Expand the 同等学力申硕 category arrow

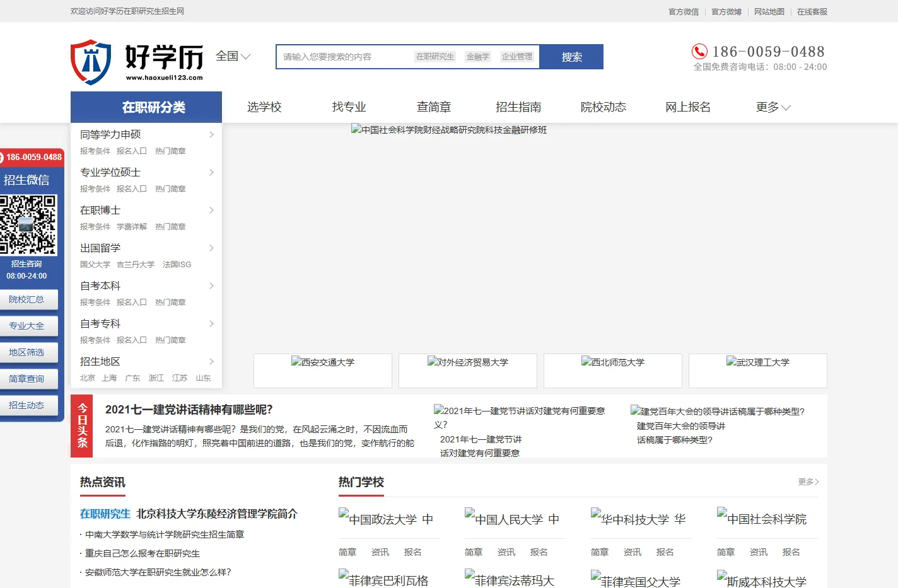pyautogui.click(x=211, y=134)
